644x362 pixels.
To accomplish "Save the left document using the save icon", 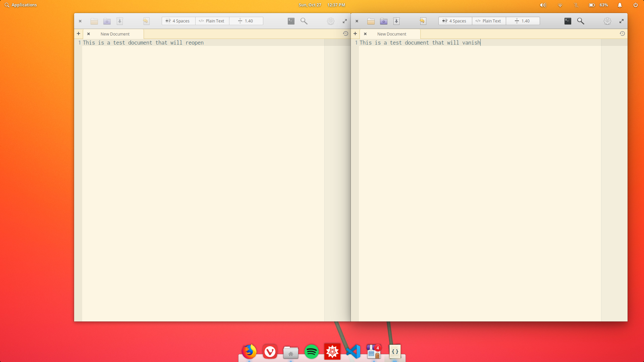I will [x=120, y=21].
